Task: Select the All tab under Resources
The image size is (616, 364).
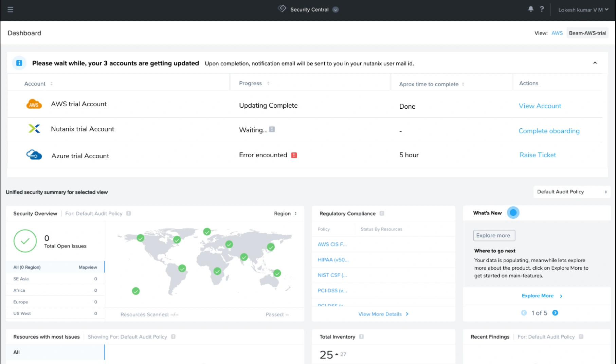Action: tap(55, 352)
